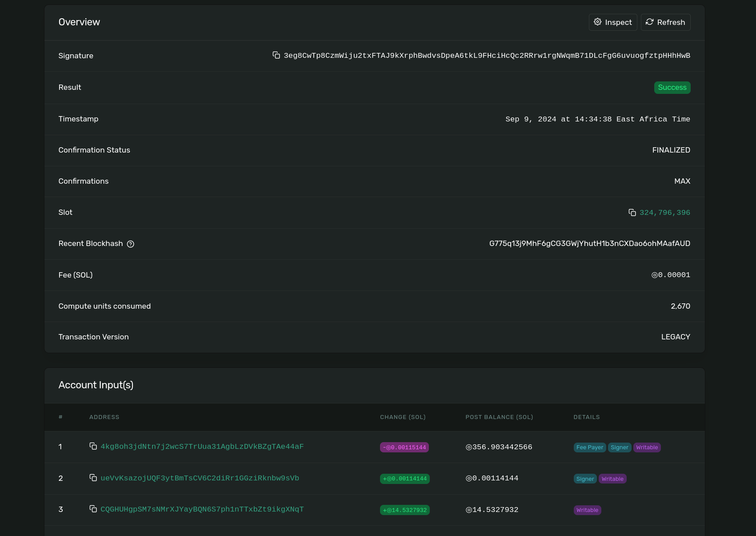Click the help icon beside Recent Blockhash
The image size is (756, 536).
[x=130, y=244]
